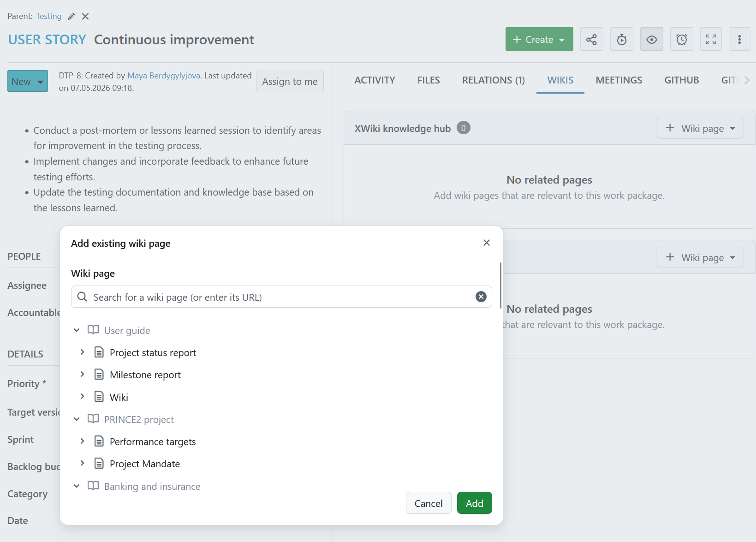Show more tabs with right arrow

coord(747,80)
